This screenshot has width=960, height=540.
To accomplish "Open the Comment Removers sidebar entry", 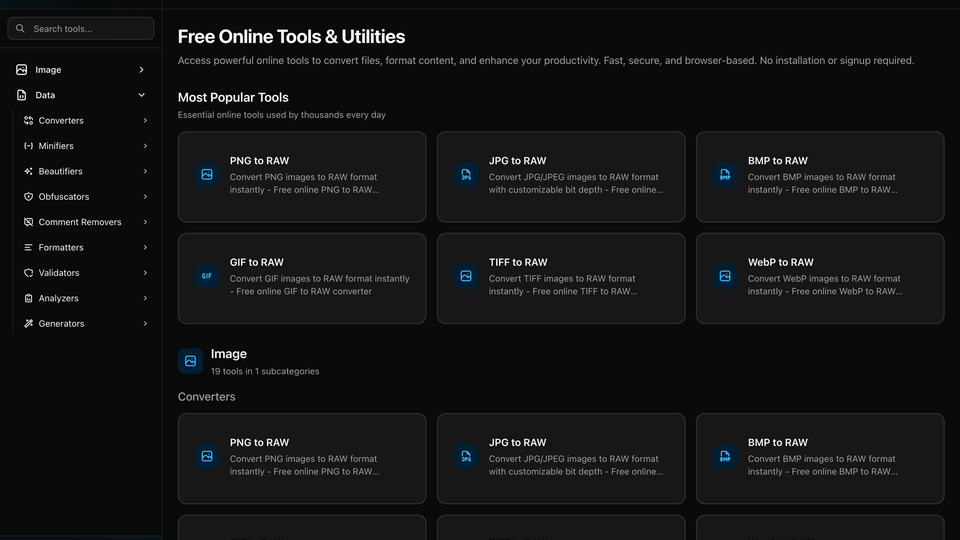I will [85, 222].
